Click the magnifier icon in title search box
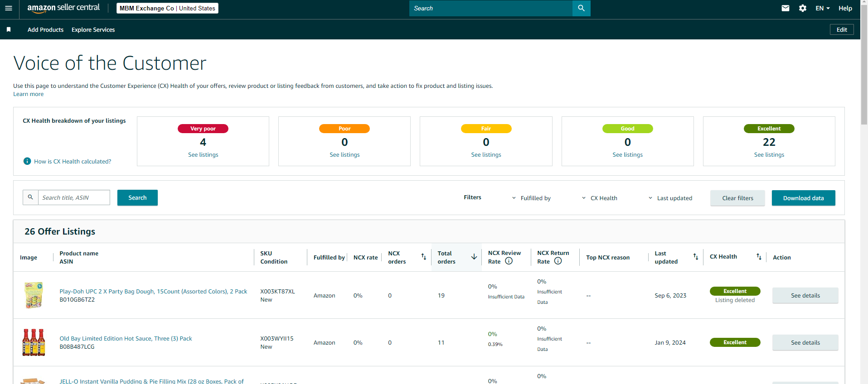Image resolution: width=868 pixels, height=384 pixels. tap(30, 197)
